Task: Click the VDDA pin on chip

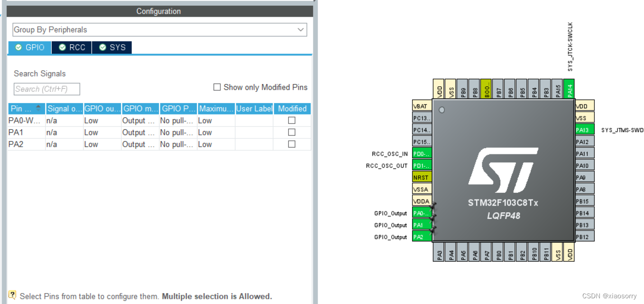Action: click(422, 201)
